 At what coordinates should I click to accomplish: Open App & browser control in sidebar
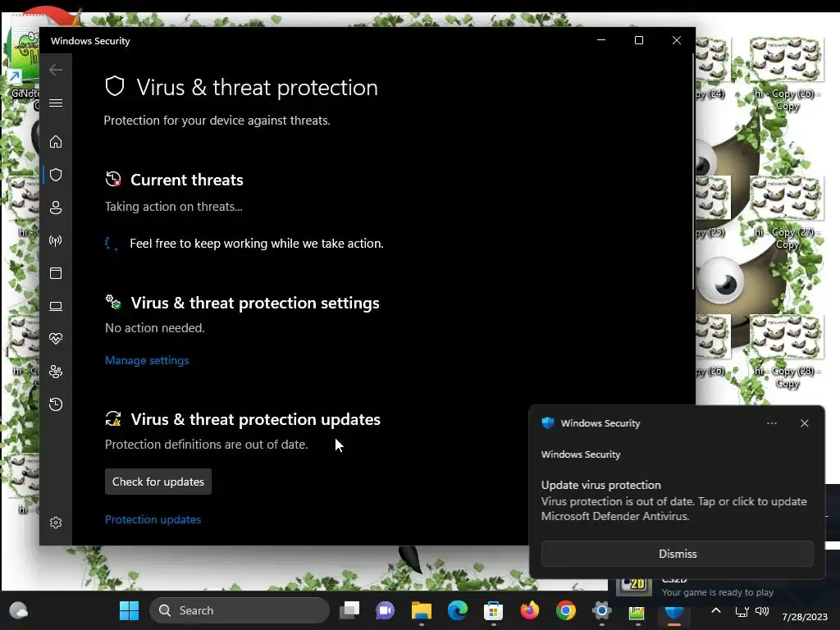pyautogui.click(x=56, y=273)
